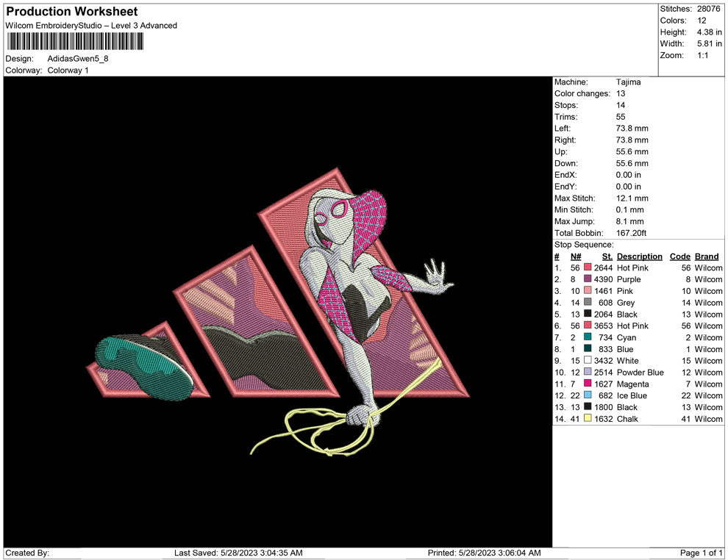Click the Purple description text
The height and width of the screenshot is (560, 728).
[x=629, y=279]
